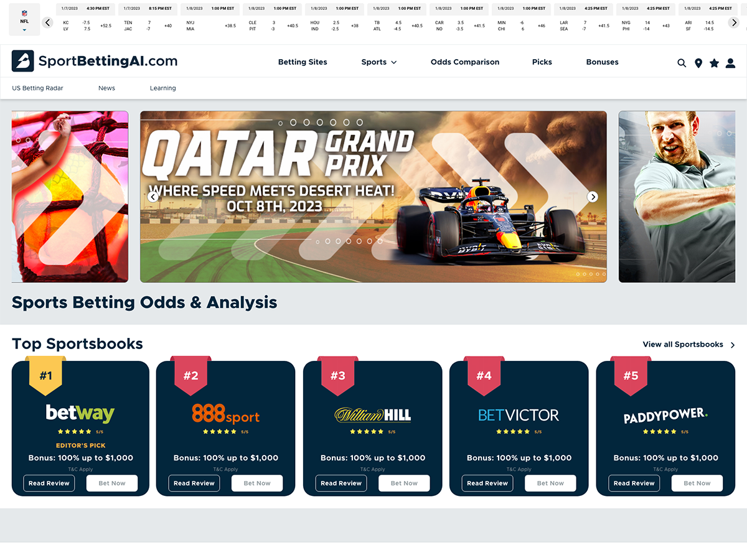Select US Betting Radar tab

38,88
